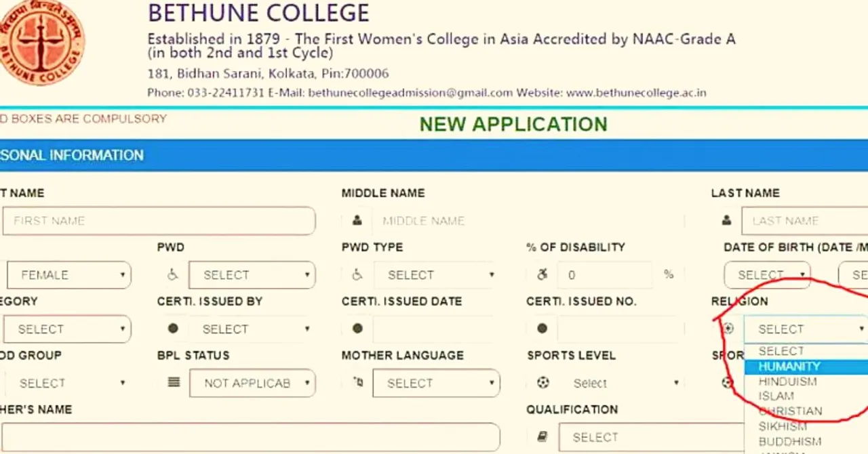Click the list icon beside BPL Status

pyautogui.click(x=174, y=382)
